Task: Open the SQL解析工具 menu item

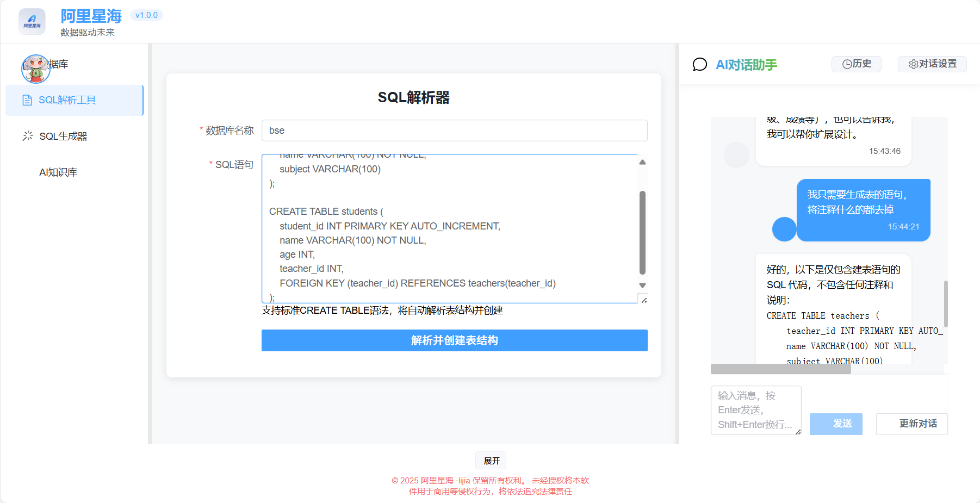Action: [74, 100]
